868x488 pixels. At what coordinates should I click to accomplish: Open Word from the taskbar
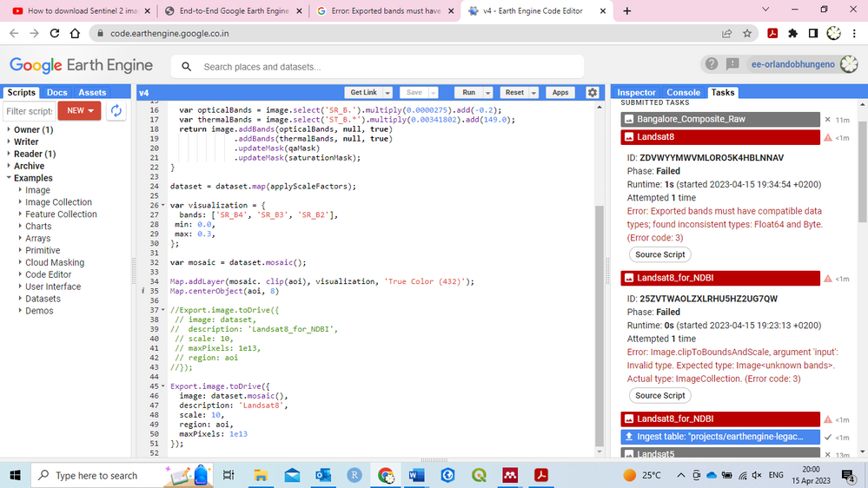coord(417,475)
